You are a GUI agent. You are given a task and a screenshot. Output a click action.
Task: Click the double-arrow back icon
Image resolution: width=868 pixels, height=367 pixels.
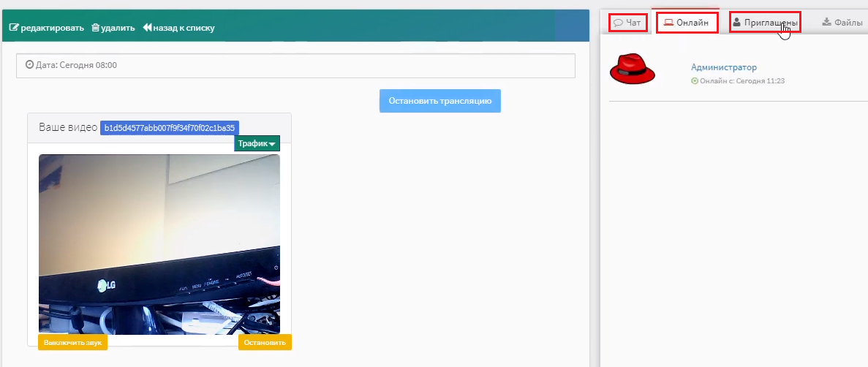(147, 28)
